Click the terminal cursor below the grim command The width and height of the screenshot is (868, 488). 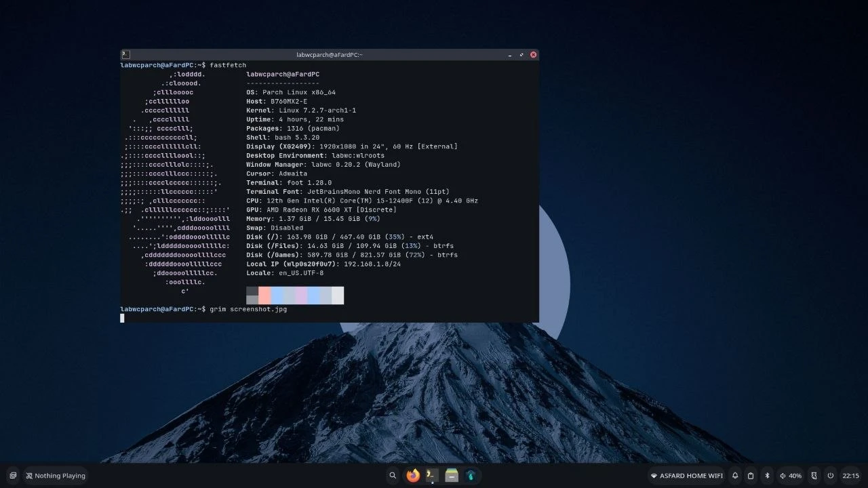[x=122, y=318]
